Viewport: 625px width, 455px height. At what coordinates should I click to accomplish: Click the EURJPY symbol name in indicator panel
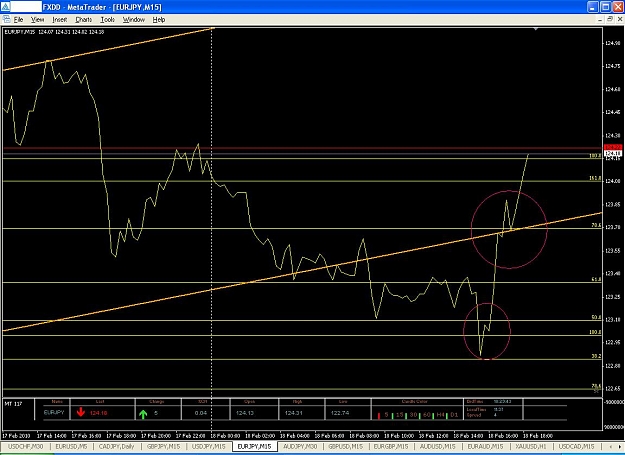pyautogui.click(x=54, y=412)
